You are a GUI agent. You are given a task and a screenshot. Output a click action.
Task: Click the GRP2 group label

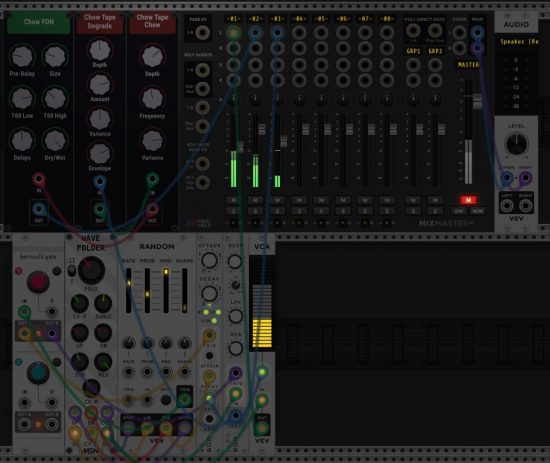coord(435,51)
